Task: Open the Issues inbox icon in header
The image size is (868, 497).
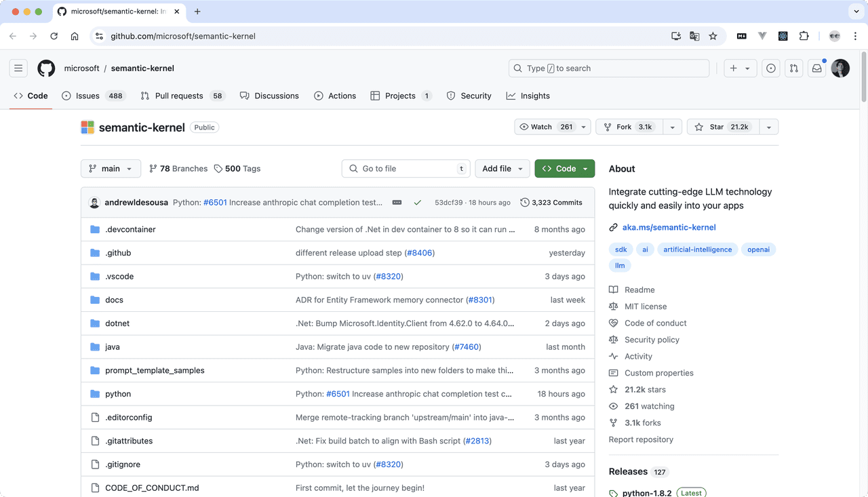Action: [x=771, y=68]
